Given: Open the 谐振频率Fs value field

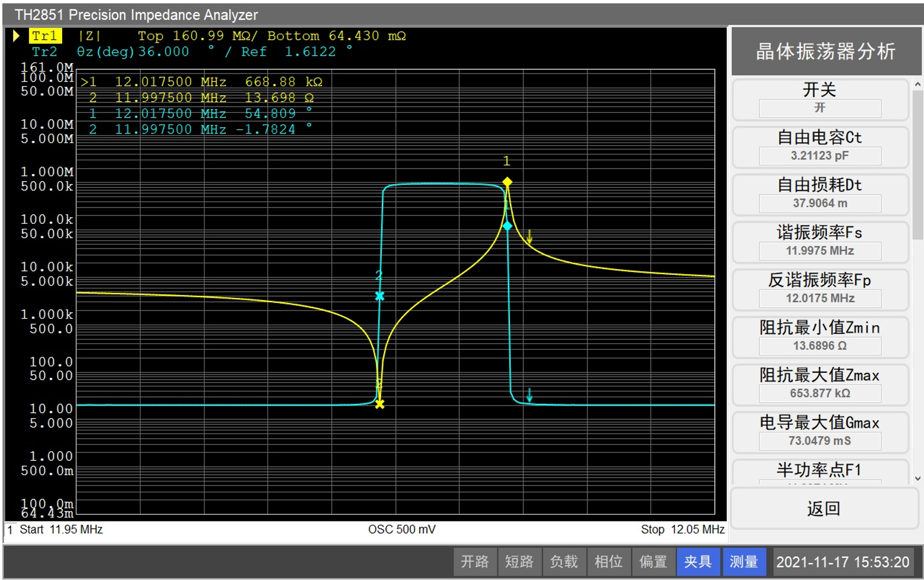Looking at the screenshot, I should [x=819, y=251].
